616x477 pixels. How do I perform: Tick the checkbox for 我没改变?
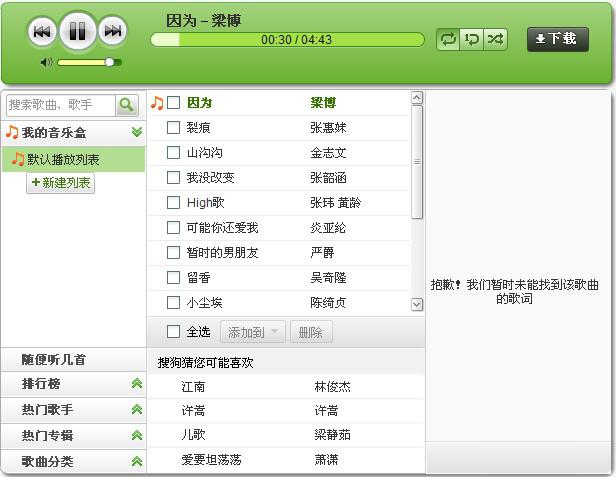173,178
